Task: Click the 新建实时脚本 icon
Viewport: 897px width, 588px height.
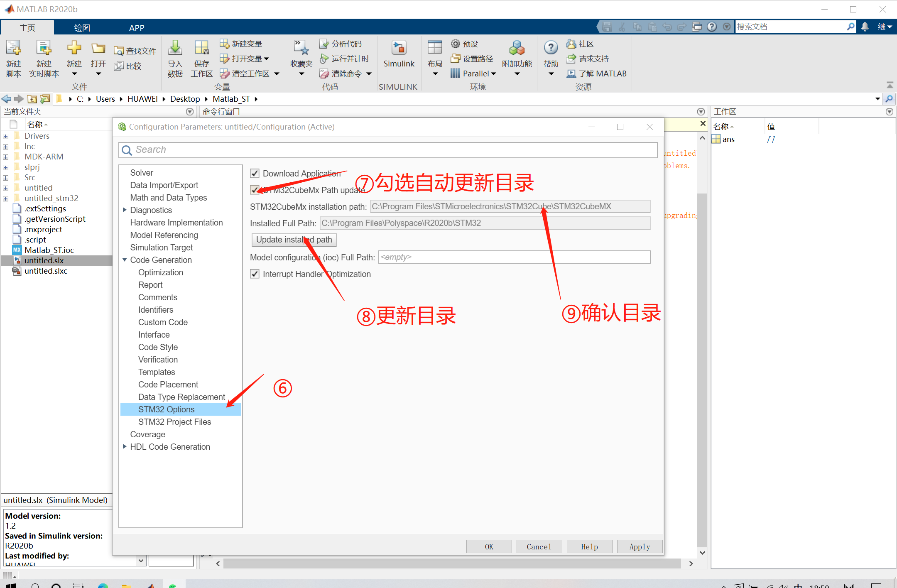Action: tap(44, 48)
